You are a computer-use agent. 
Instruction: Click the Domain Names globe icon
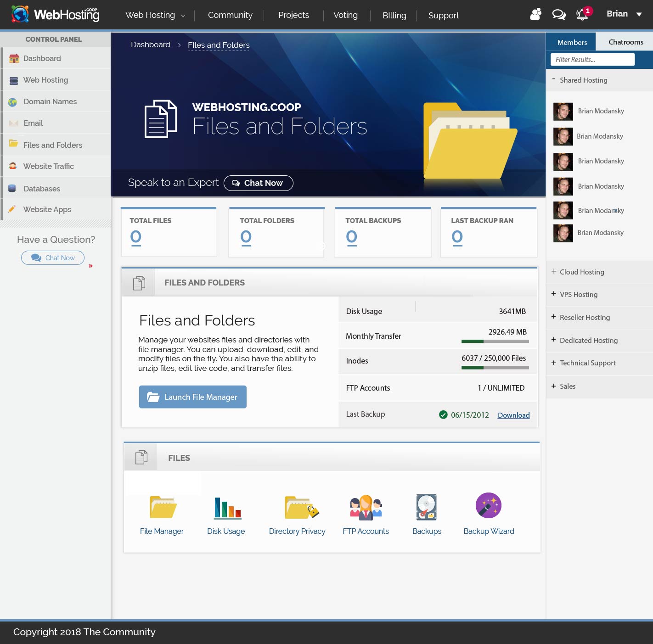tap(12, 102)
